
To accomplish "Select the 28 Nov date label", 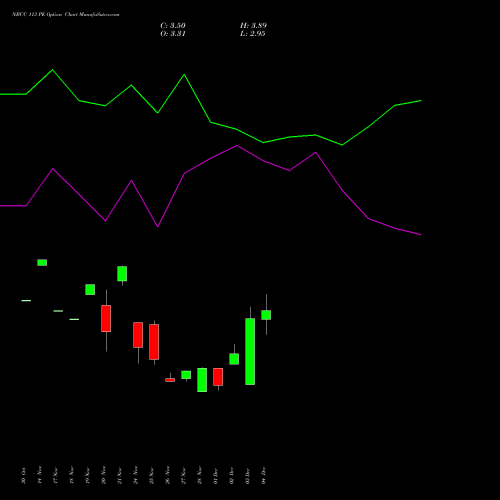I will click(200, 475).
